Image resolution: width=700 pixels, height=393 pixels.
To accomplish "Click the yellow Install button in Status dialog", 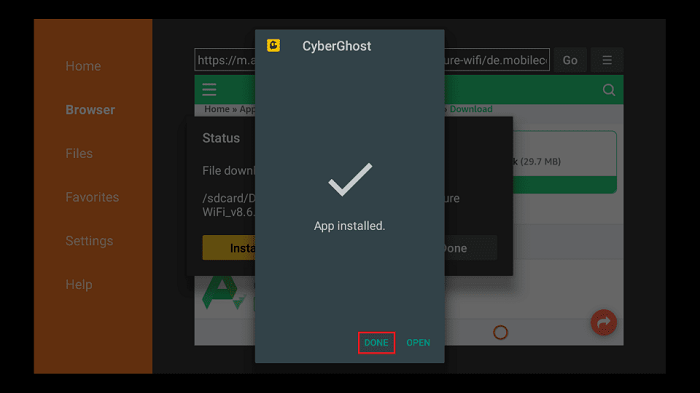I will point(229,248).
